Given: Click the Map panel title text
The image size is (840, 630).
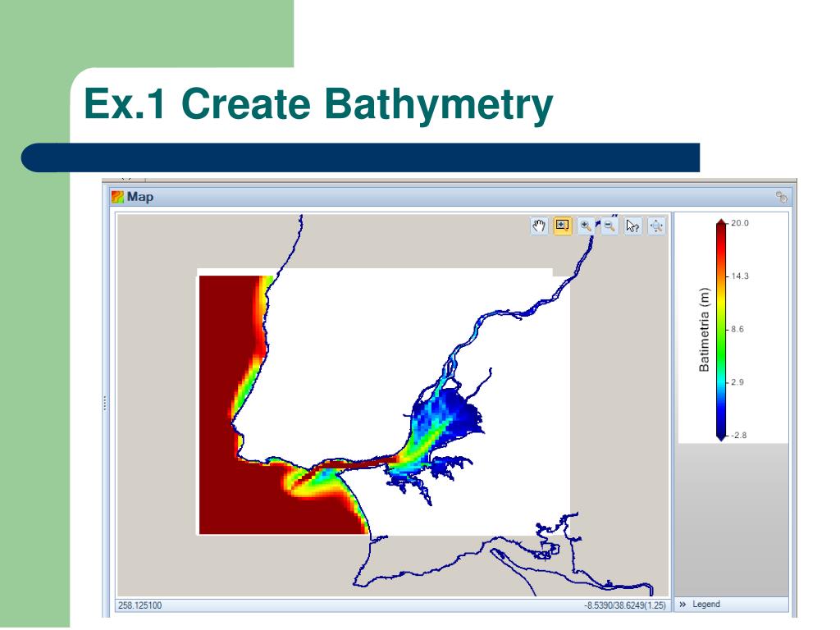Looking at the screenshot, I should pos(140,197).
